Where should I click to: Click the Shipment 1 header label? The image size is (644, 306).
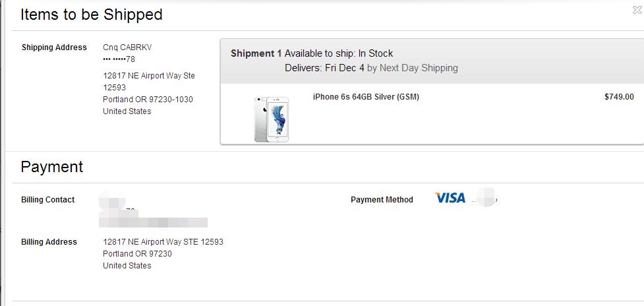click(x=256, y=53)
